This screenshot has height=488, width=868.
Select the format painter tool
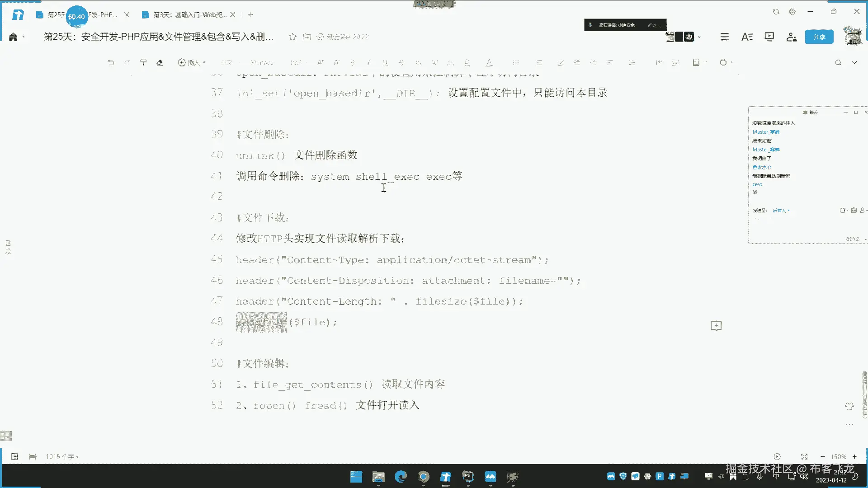coord(143,62)
